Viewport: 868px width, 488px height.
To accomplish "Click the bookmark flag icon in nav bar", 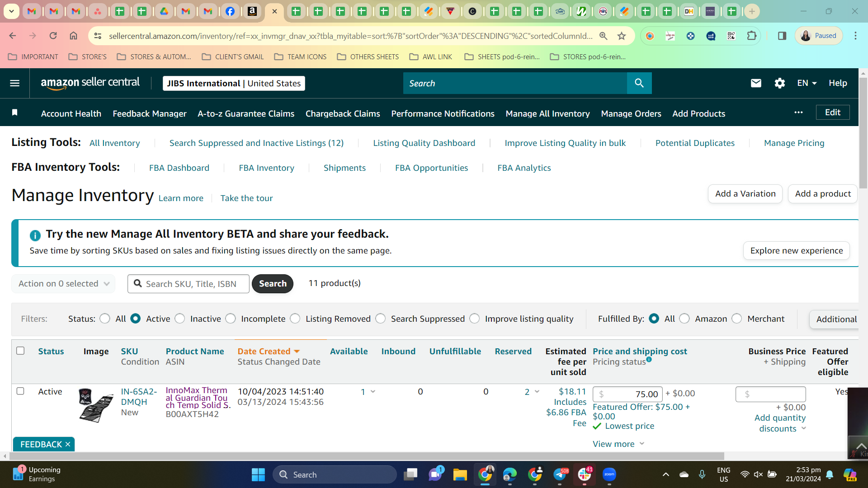I will point(14,113).
